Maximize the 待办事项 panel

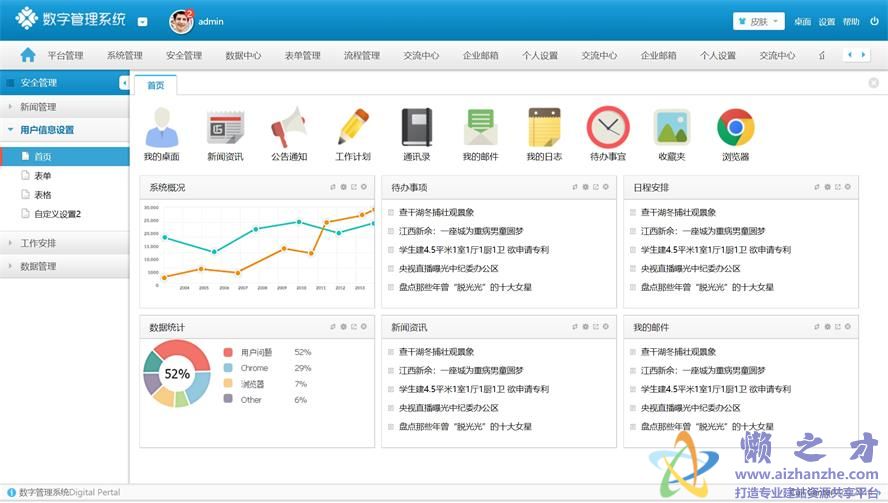[596, 187]
